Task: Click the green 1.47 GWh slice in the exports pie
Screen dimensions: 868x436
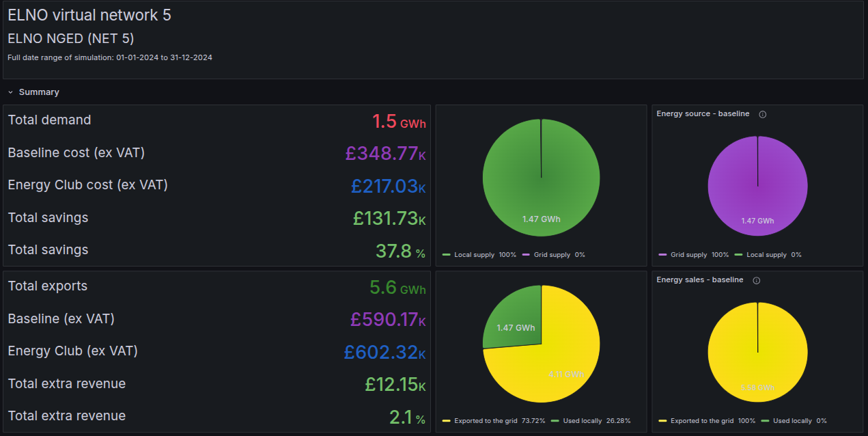Action: click(x=514, y=320)
